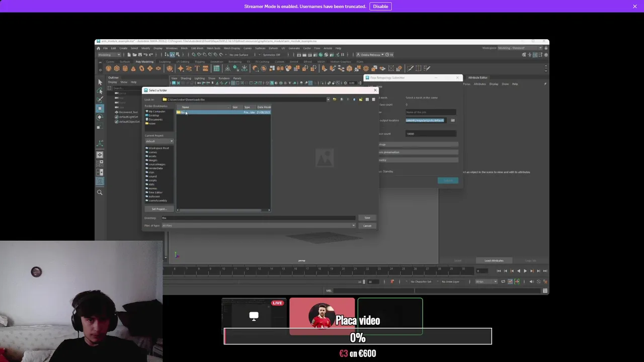Screen dimensions: 644x362
Task: Click polygon cone shelf icon
Action: pyautogui.click(x=133, y=68)
